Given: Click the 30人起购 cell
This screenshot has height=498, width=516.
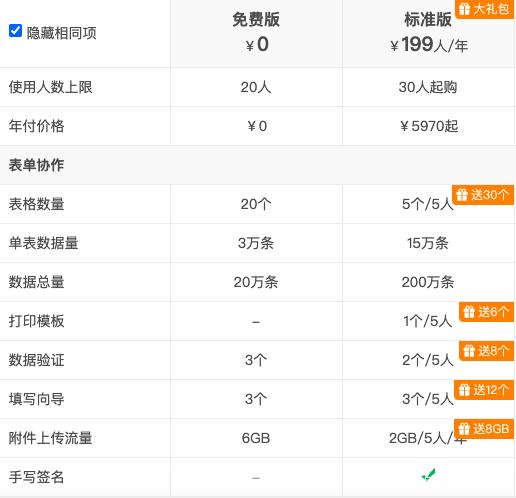Looking at the screenshot, I should (428, 87).
